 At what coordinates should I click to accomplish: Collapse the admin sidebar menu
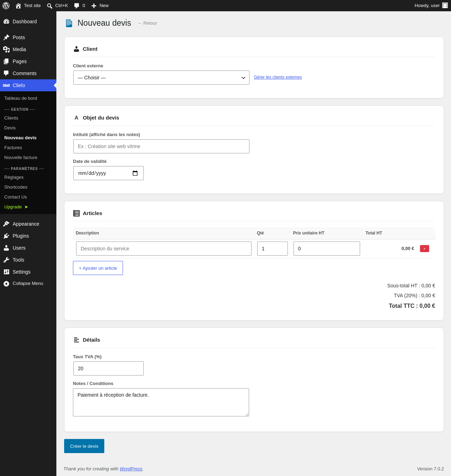point(28,283)
